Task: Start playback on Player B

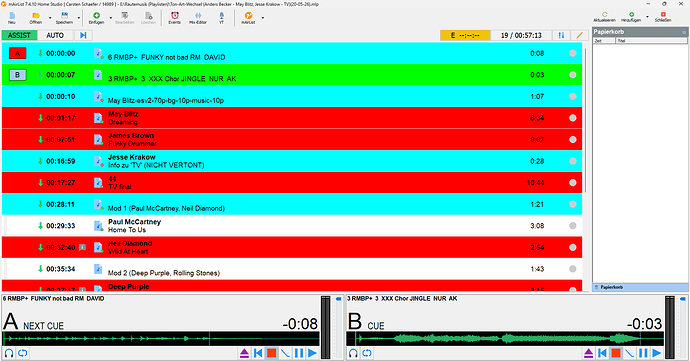Action: [657, 353]
